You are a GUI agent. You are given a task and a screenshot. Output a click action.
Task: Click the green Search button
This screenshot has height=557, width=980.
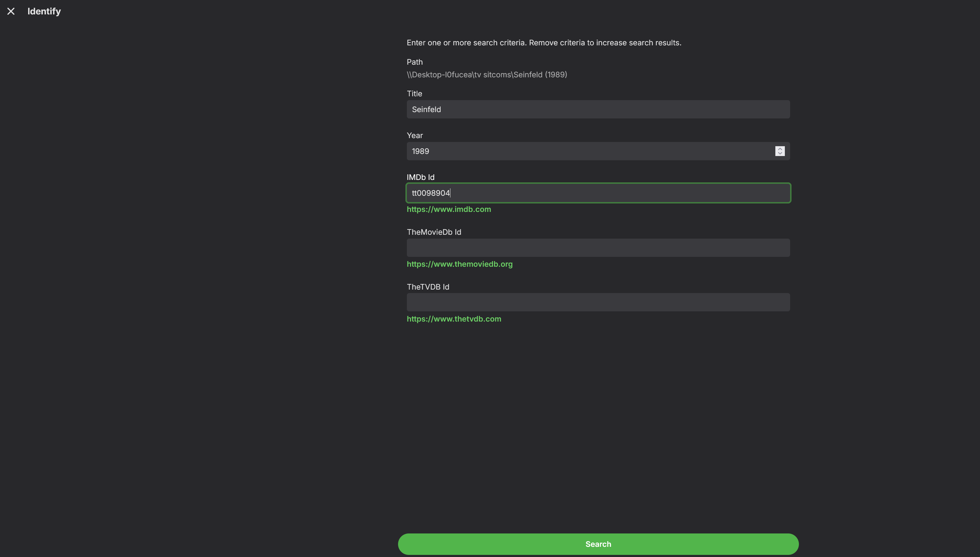[598, 544]
